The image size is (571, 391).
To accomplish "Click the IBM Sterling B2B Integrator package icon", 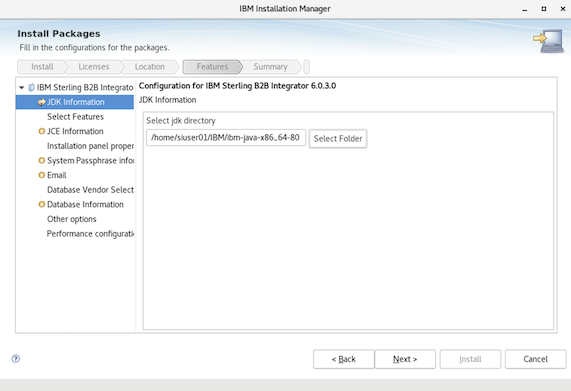I will pyautogui.click(x=31, y=87).
